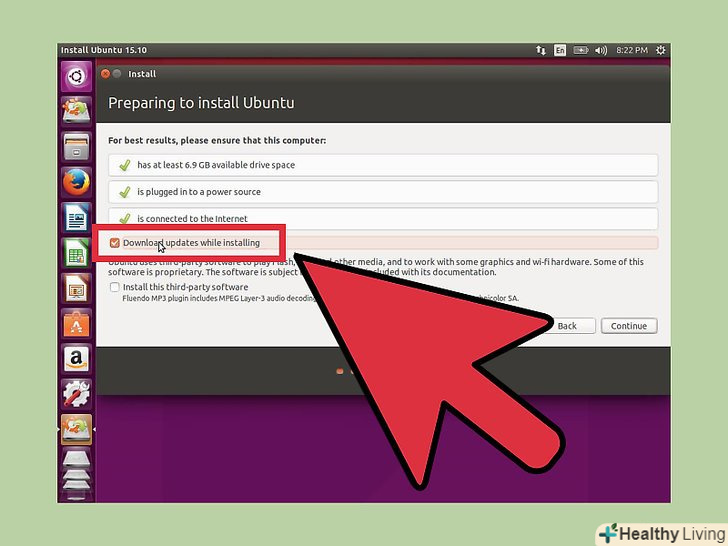Click the 'Preparing to install Ubuntu' heading

(x=201, y=103)
